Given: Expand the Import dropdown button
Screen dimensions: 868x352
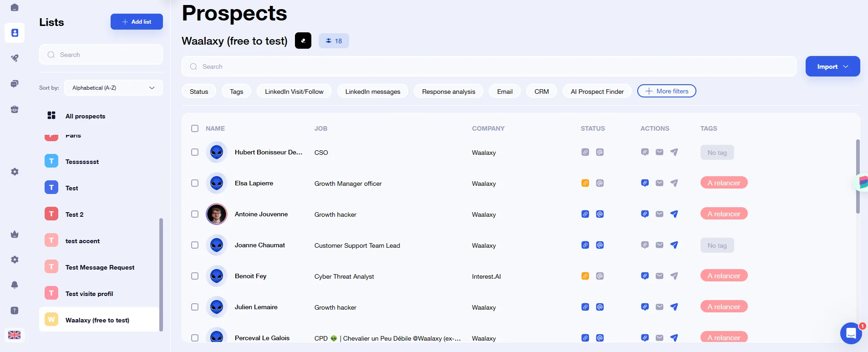Looking at the screenshot, I should point(832,66).
